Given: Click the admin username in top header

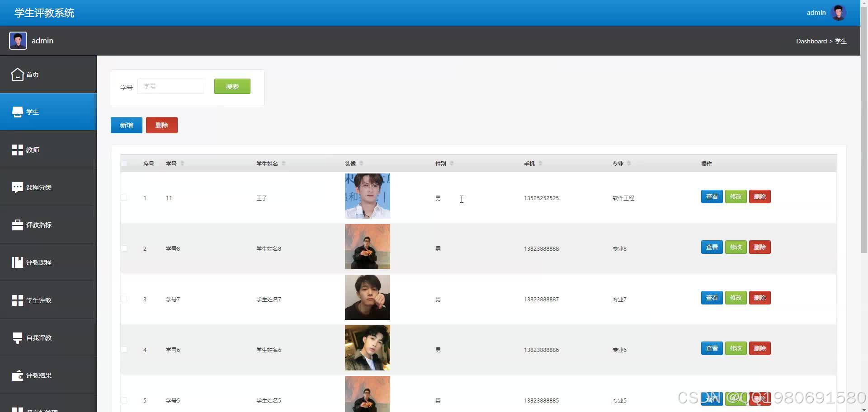Looking at the screenshot, I should coord(816,13).
